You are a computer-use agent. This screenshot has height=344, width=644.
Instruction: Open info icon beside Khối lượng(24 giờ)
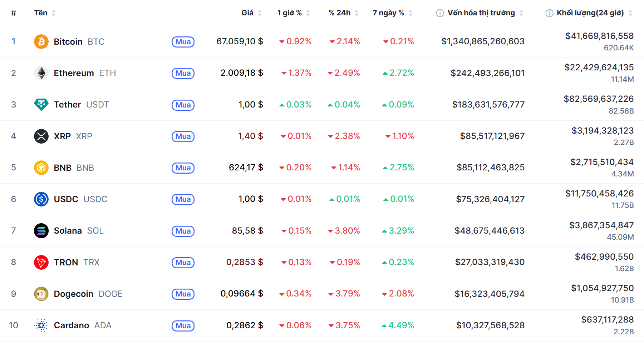tap(549, 13)
